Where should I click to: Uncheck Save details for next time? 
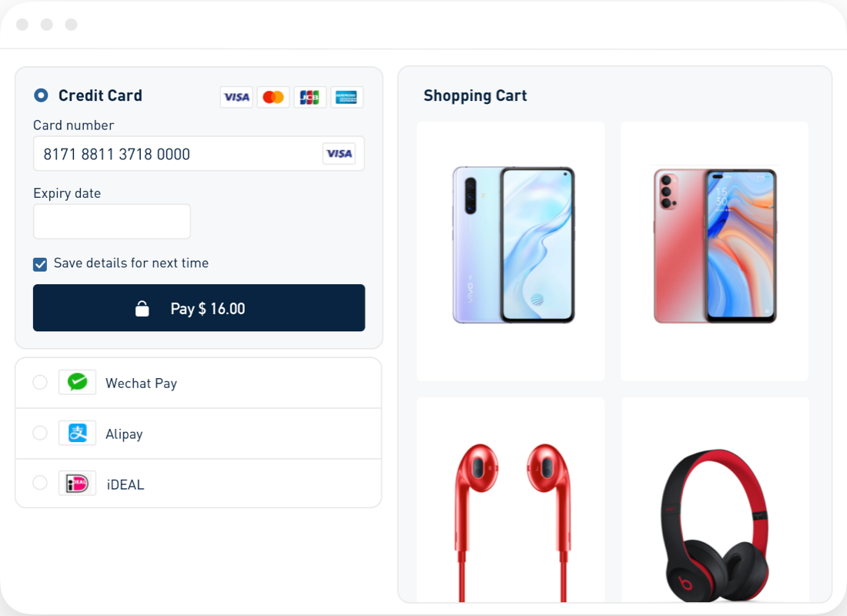(x=40, y=264)
